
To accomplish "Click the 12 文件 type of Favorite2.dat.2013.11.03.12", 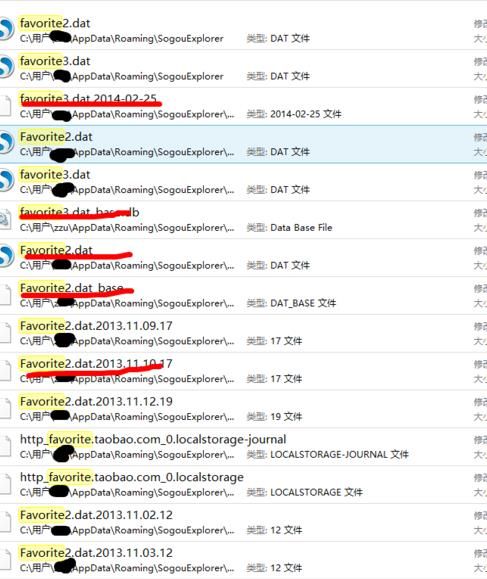I will (286, 568).
